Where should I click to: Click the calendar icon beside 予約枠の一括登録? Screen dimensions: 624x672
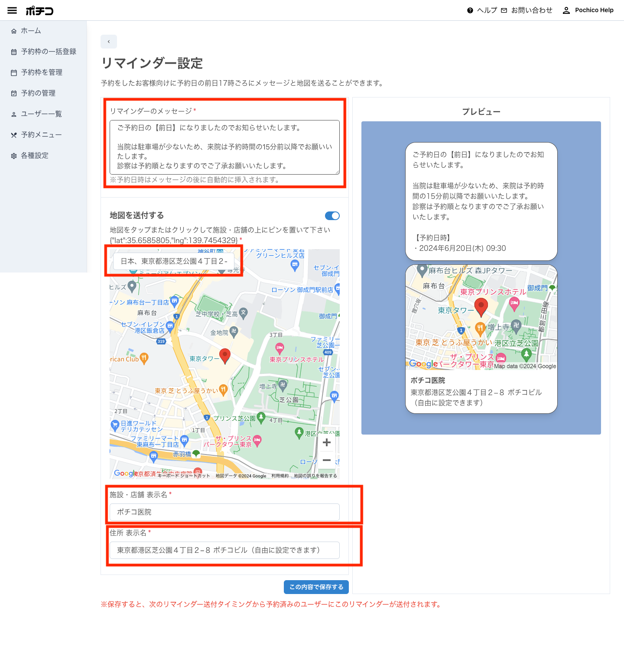[14, 52]
